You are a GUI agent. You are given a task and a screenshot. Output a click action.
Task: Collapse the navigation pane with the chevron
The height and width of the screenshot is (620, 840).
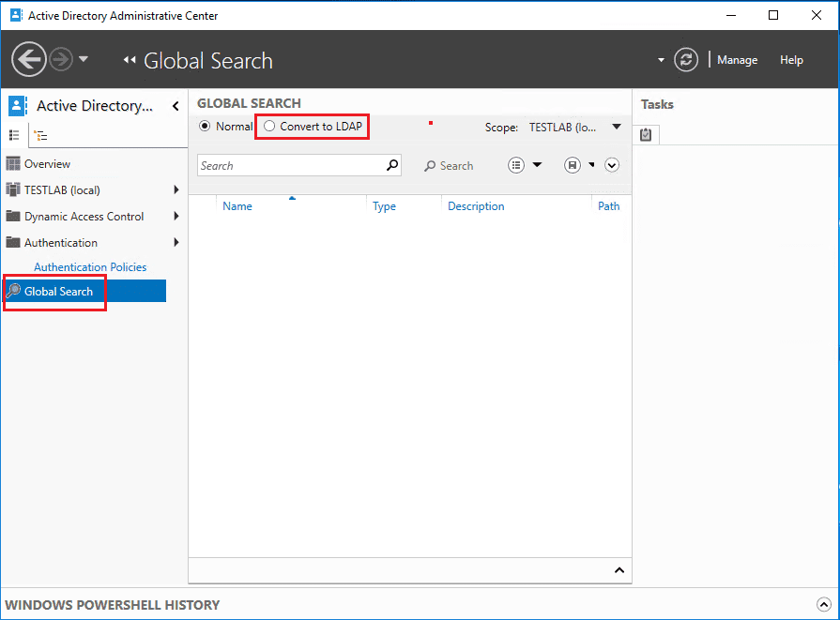point(176,106)
